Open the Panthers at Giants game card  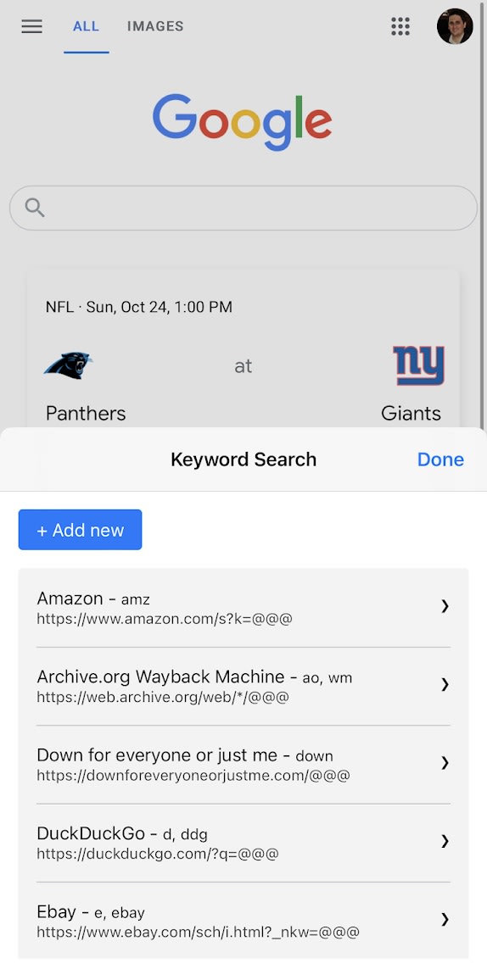coord(243,349)
